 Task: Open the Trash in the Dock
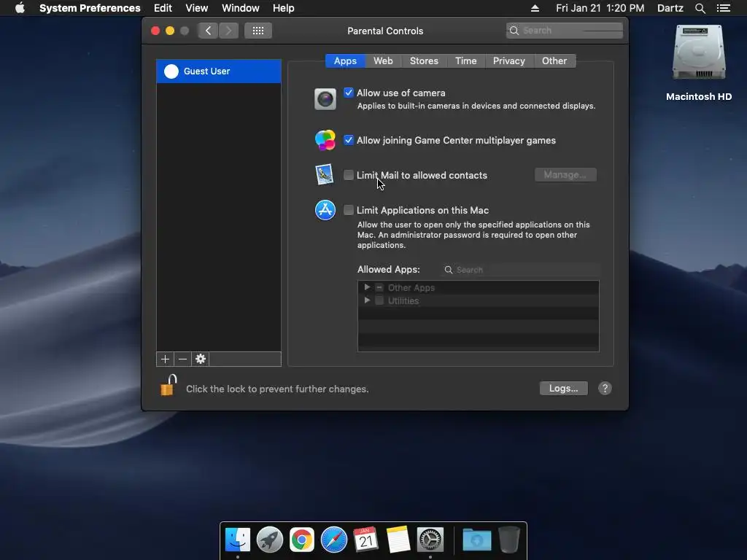(x=508, y=540)
